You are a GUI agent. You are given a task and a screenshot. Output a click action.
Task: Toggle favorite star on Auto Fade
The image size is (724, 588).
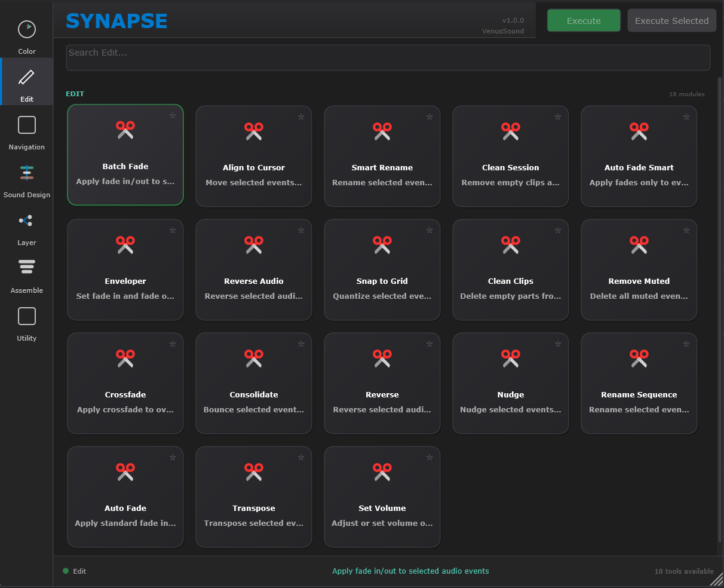173,458
